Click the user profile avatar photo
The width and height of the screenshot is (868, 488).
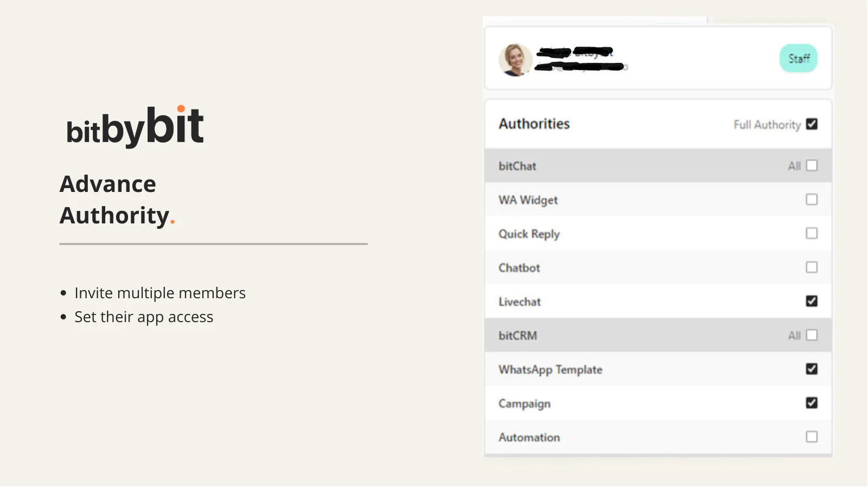515,60
